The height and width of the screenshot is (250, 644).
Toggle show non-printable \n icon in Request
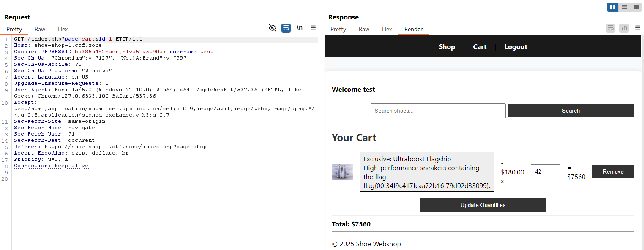coord(300,28)
